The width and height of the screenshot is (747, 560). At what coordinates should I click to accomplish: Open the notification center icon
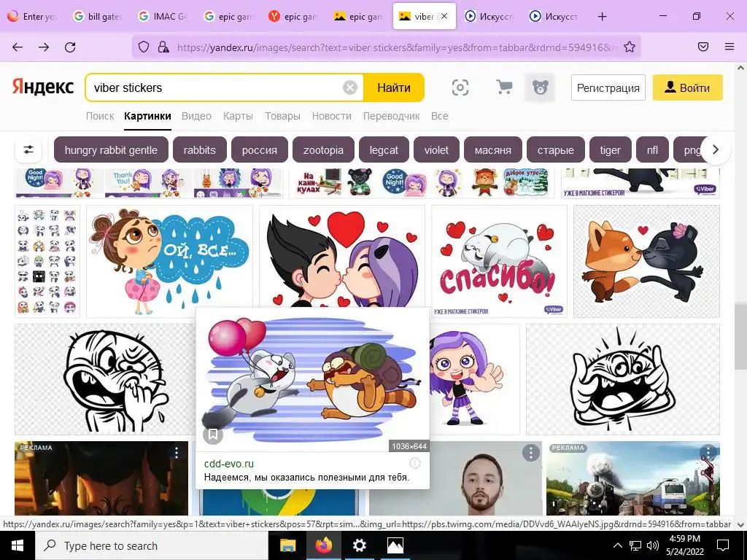point(723,545)
